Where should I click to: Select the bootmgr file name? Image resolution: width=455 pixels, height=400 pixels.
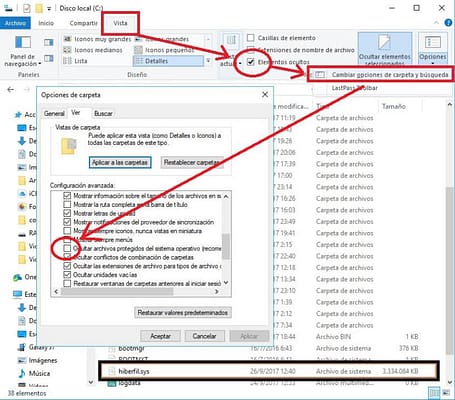point(131,349)
